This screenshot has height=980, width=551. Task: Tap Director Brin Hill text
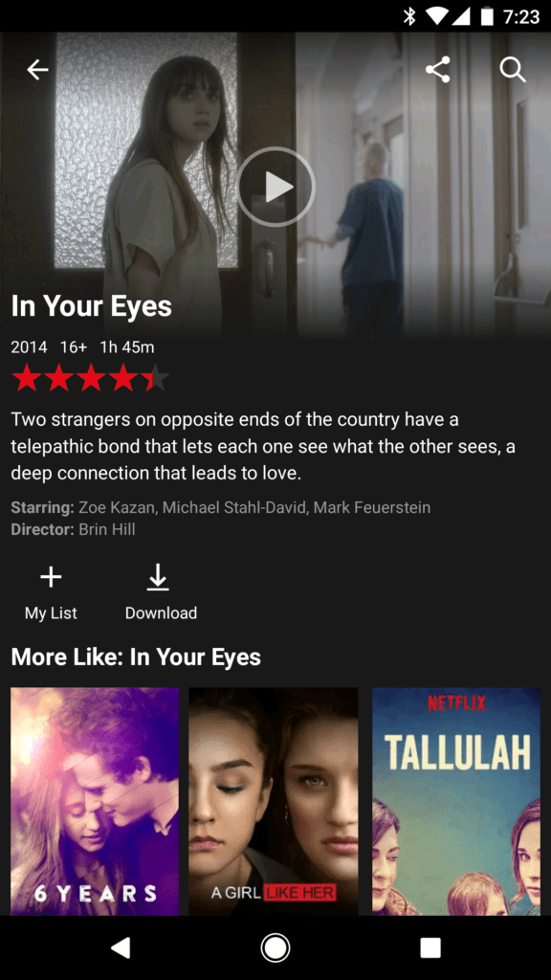[x=73, y=530]
